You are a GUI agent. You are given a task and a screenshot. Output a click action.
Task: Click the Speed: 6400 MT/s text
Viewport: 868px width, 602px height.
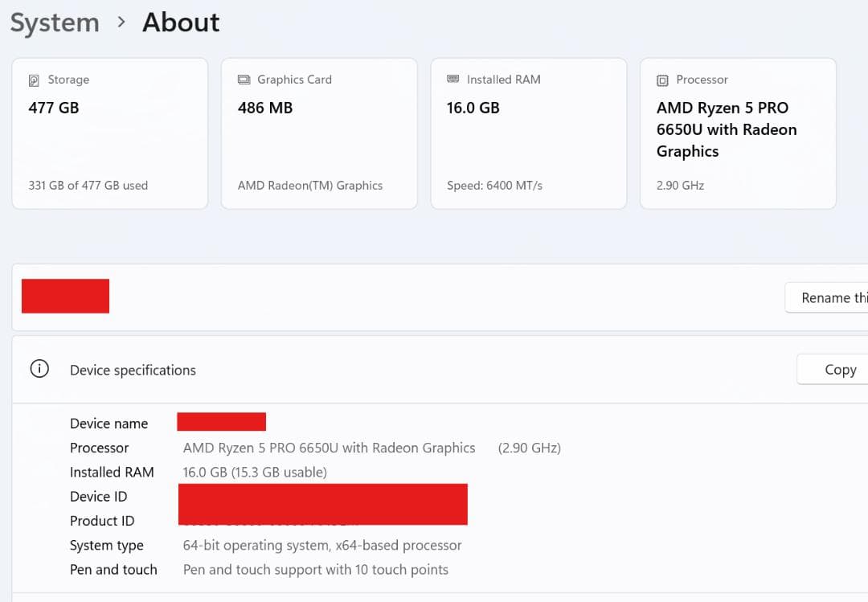[x=494, y=186]
